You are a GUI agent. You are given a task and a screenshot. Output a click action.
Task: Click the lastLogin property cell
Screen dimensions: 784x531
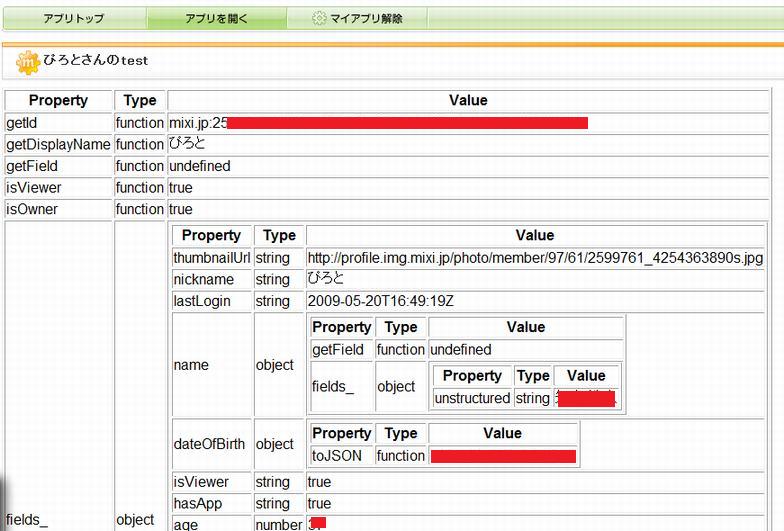(212, 301)
